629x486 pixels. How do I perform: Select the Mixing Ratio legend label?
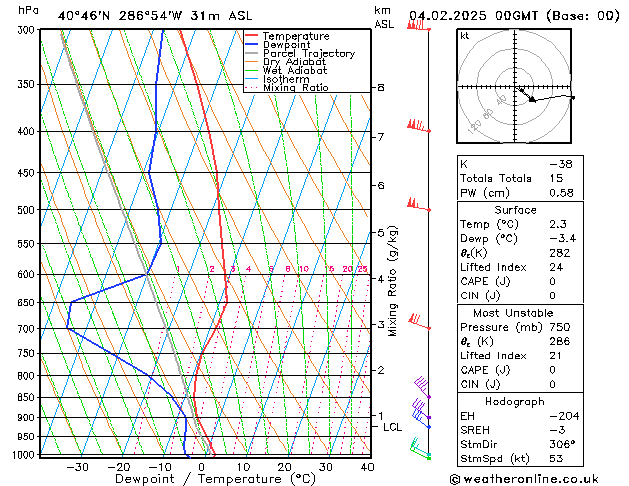tap(296, 87)
